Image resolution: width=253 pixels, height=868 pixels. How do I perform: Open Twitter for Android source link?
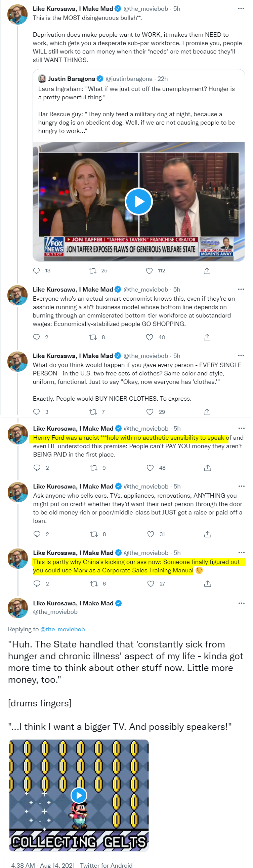tap(106, 865)
